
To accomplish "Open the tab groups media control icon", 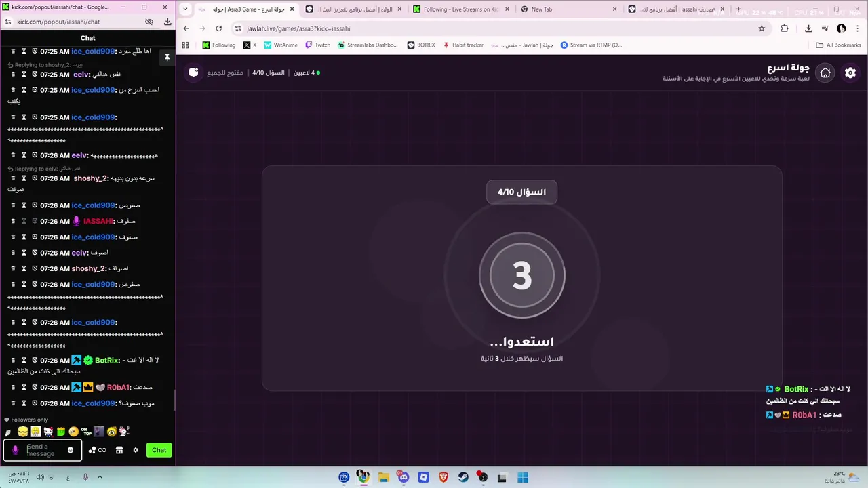I will [x=825, y=28].
